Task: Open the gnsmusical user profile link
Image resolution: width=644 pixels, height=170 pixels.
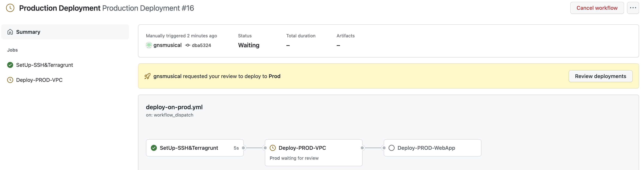Action: pyautogui.click(x=167, y=45)
